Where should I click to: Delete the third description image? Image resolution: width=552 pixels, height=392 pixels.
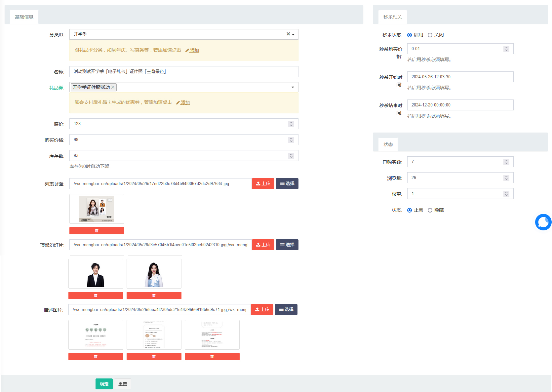(x=212, y=357)
